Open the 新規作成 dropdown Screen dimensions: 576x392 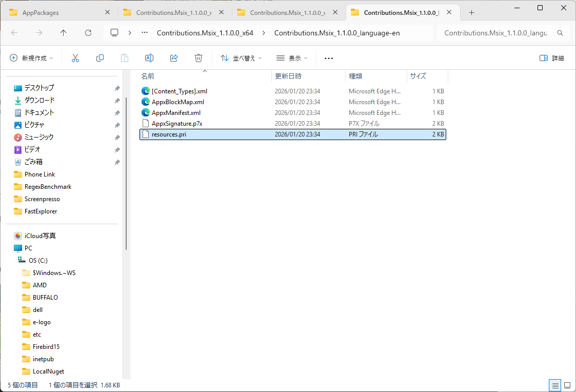point(32,58)
